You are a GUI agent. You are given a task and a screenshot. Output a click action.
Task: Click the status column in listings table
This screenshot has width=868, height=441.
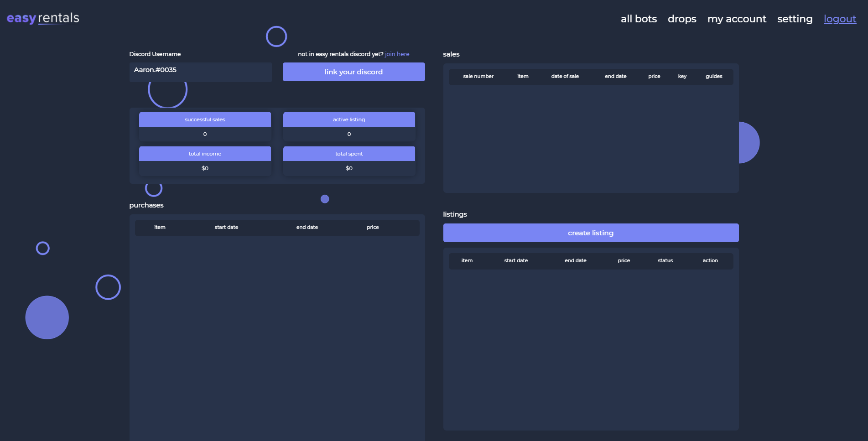tap(665, 260)
